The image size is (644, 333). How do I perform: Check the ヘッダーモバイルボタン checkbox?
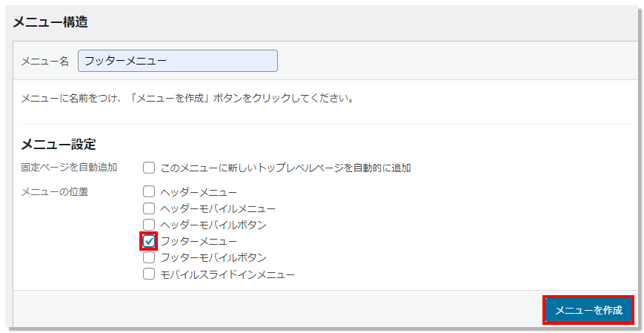(149, 225)
